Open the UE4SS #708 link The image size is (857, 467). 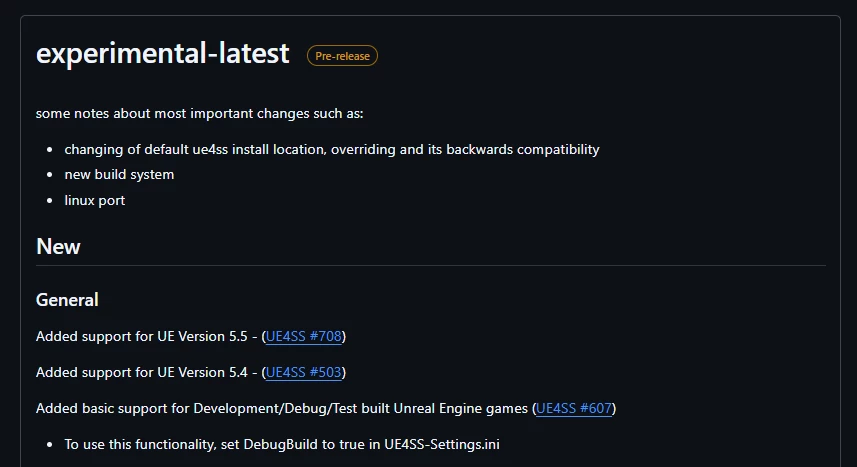pyautogui.click(x=304, y=336)
